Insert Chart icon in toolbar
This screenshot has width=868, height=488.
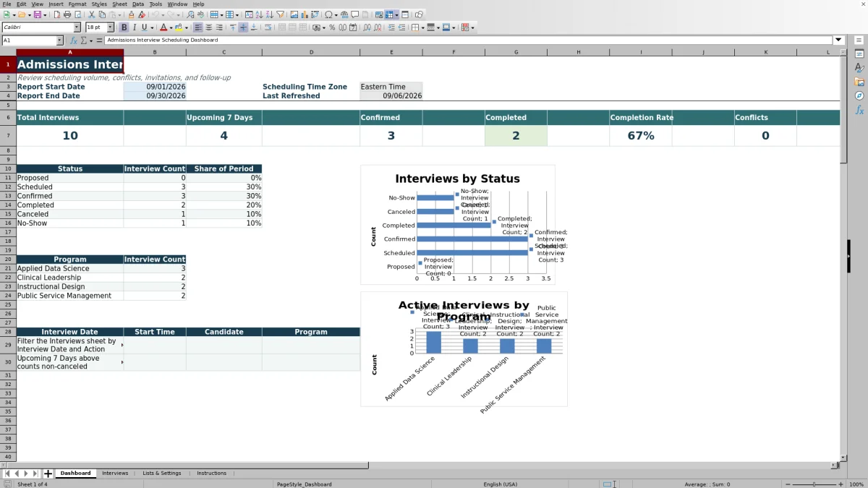coord(304,14)
